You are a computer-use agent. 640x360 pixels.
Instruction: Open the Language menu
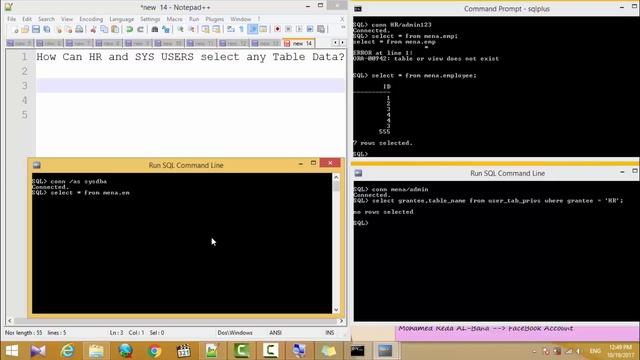point(122,19)
